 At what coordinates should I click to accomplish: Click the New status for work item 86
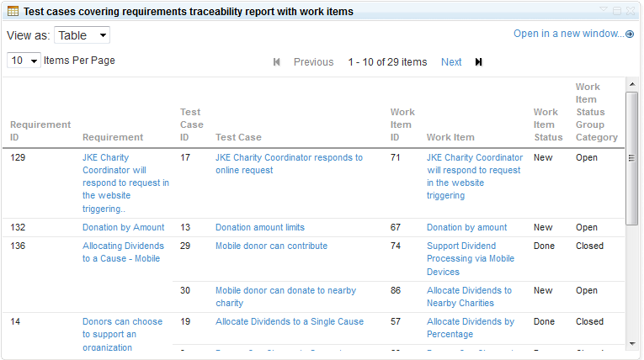click(543, 291)
